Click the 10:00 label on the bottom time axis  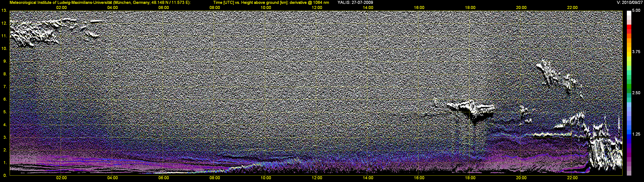coord(266,178)
